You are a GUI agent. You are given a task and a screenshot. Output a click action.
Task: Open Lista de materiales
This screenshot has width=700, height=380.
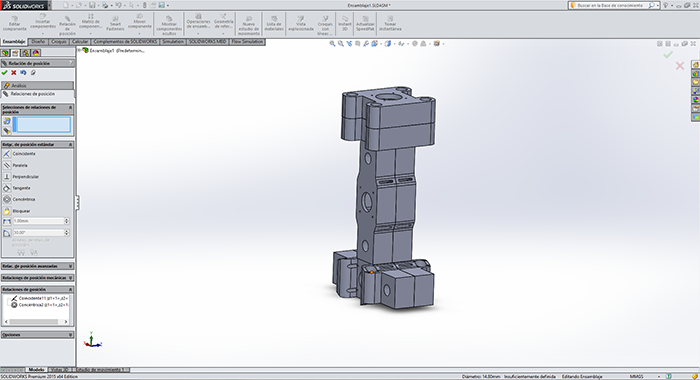[274, 24]
